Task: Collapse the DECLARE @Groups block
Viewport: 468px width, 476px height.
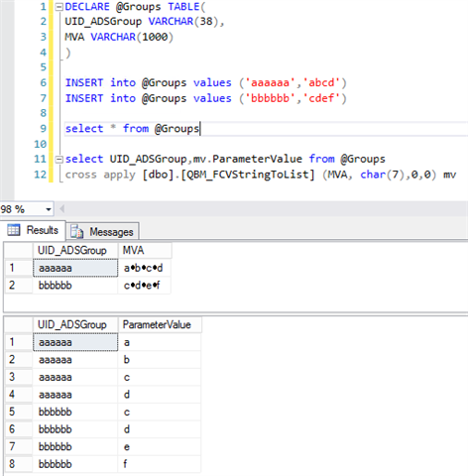Action: pos(58,7)
